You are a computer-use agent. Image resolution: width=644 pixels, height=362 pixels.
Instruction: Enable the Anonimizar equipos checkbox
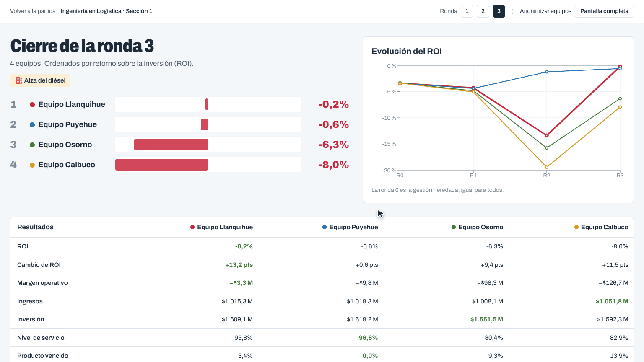(x=514, y=11)
